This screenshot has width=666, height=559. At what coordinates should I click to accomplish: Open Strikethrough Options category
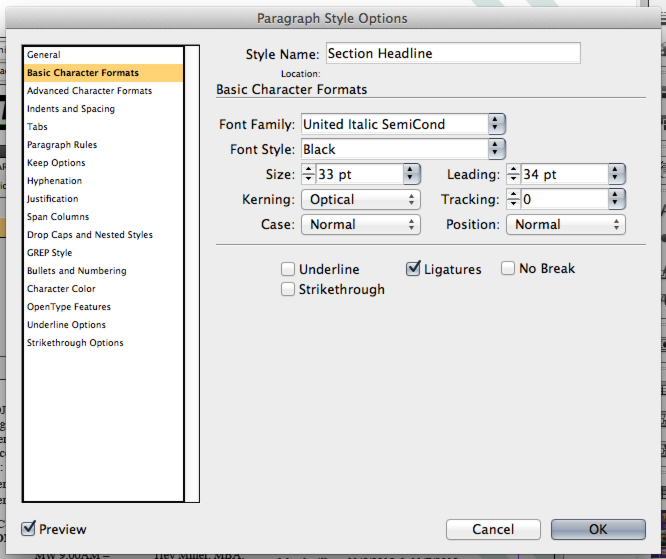103,342
